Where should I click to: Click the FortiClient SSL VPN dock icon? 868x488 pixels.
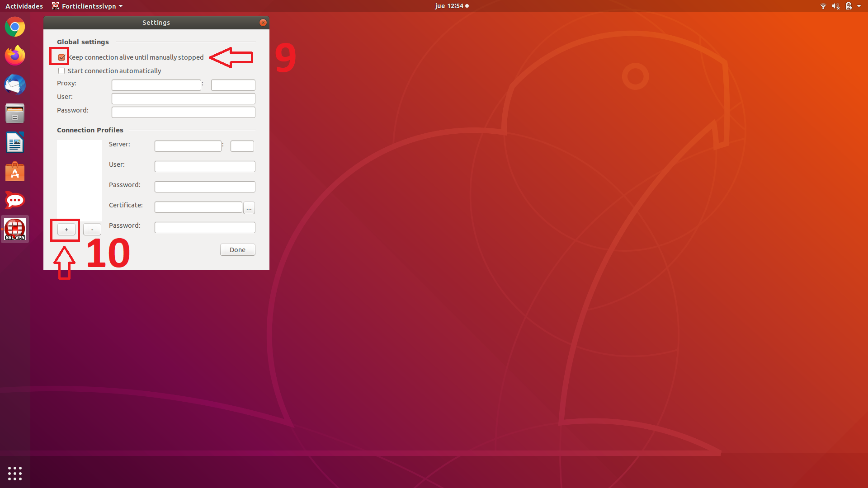point(15,229)
